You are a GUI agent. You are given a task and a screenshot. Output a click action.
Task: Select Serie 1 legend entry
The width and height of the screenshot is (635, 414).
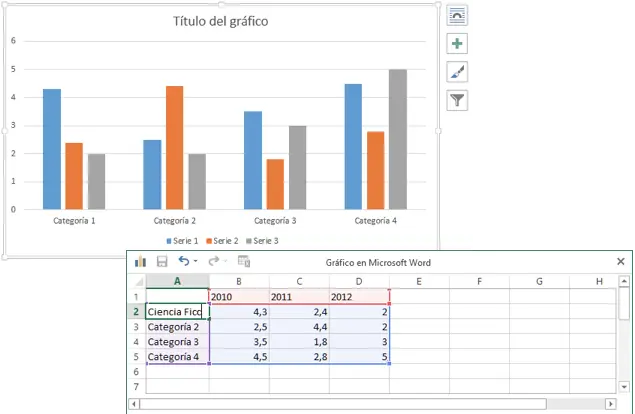pos(182,241)
